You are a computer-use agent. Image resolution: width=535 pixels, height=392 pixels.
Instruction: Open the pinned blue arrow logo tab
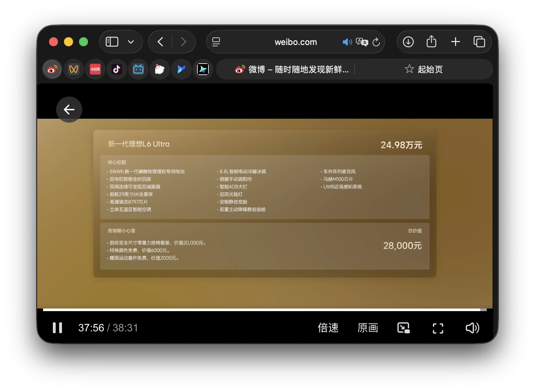click(x=181, y=69)
